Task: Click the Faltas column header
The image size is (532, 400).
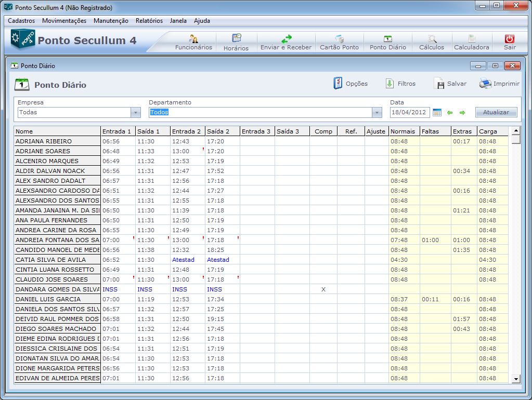Action: [x=436, y=131]
